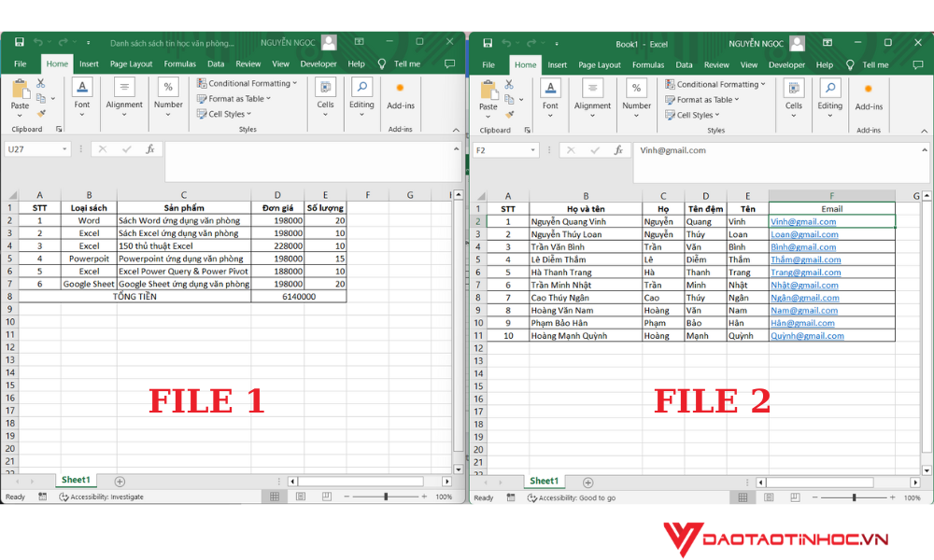Image resolution: width=934 pixels, height=560 pixels.
Task: Open File tab in File 1 window
Action: (x=21, y=63)
